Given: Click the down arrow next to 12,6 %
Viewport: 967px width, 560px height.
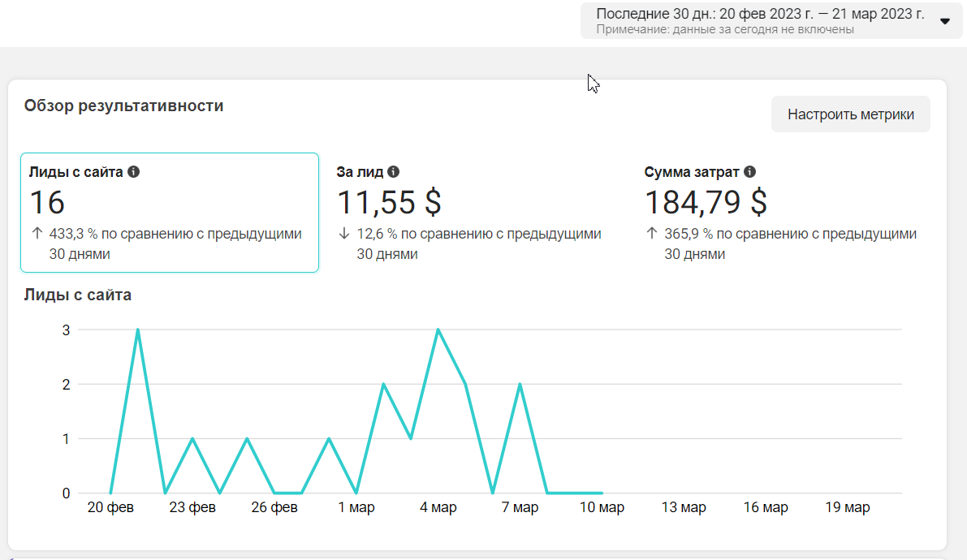Looking at the screenshot, I should (344, 234).
